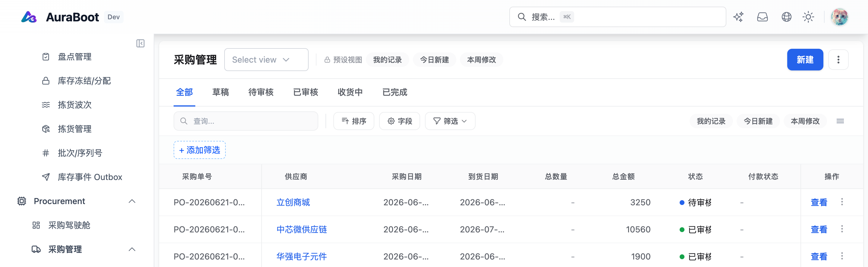Click the 采购驾驶舱 dashboard grid icon

(36, 225)
